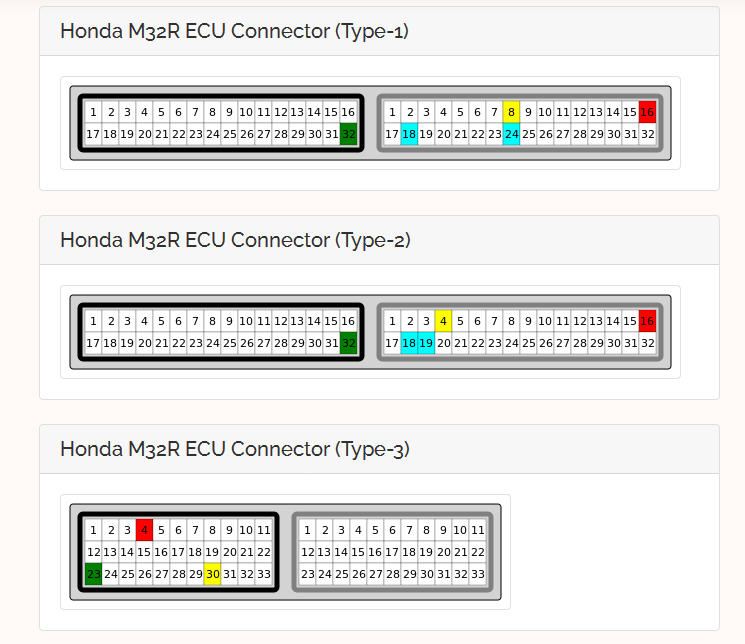The width and height of the screenshot is (745, 644).
Task: Select cyan pin 18 in Type-1 connector
Action: tap(409, 134)
